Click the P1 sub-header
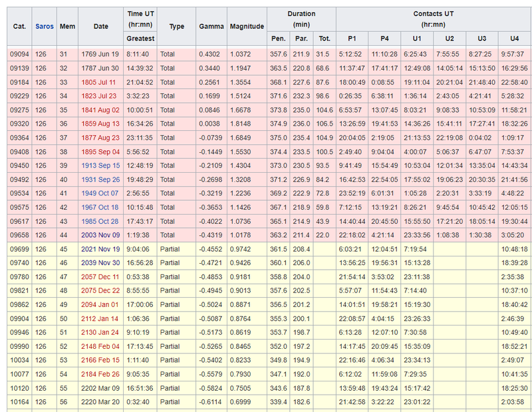The height and width of the screenshot is (412, 532). 352,39
